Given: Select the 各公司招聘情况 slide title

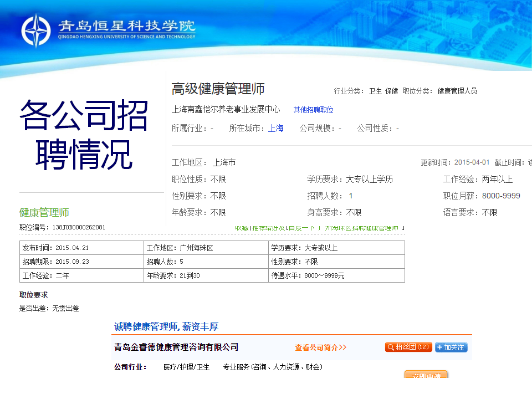Looking at the screenshot, I should (x=84, y=135).
